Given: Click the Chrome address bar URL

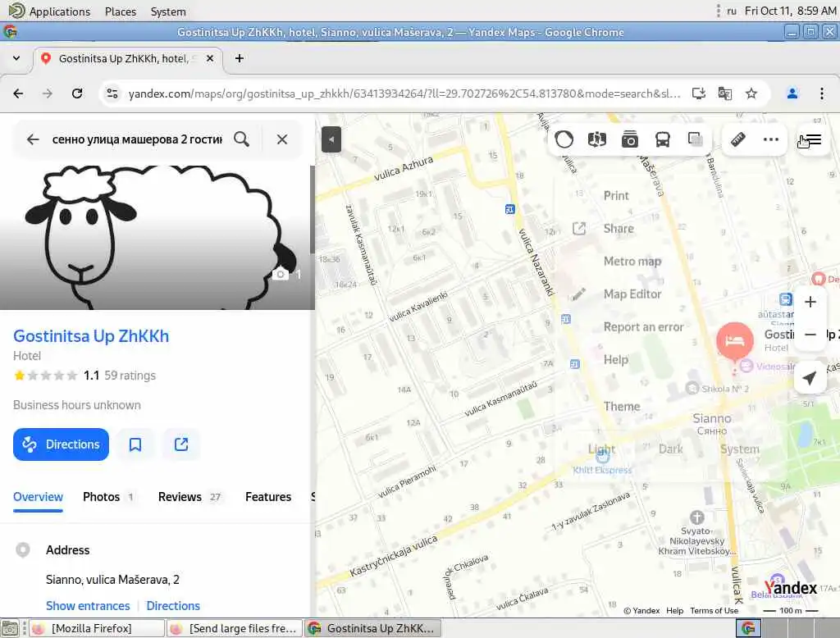Looking at the screenshot, I should [x=404, y=93].
